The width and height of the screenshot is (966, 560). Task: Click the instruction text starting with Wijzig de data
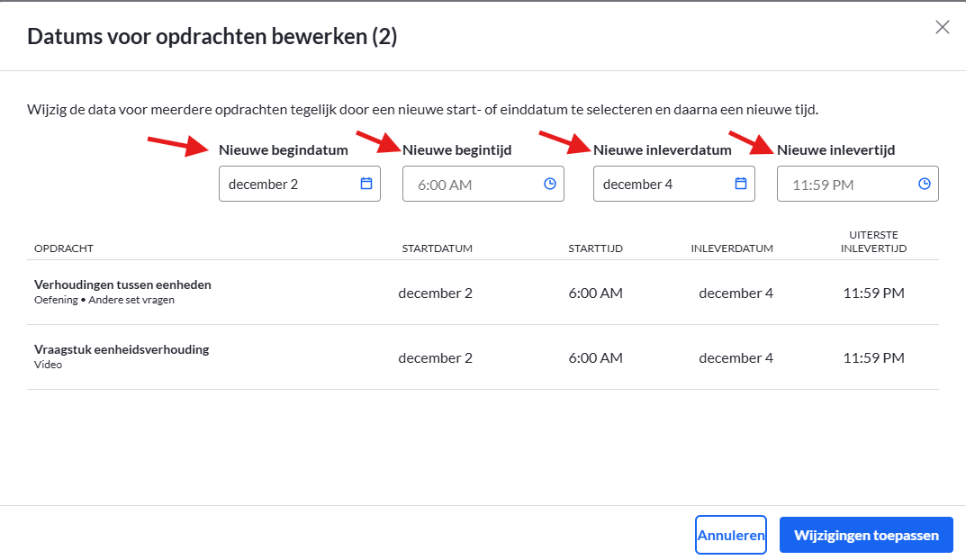click(422, 110)
